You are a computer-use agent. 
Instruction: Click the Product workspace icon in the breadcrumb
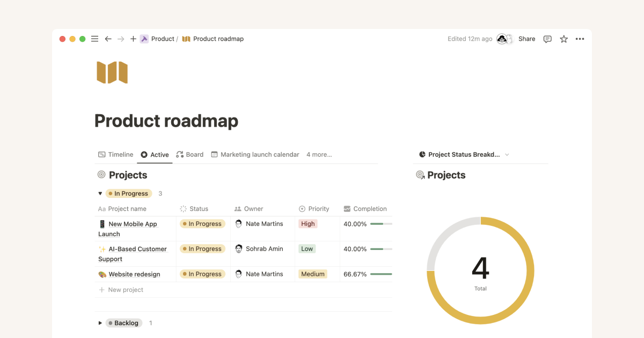(x=144, y=39)
